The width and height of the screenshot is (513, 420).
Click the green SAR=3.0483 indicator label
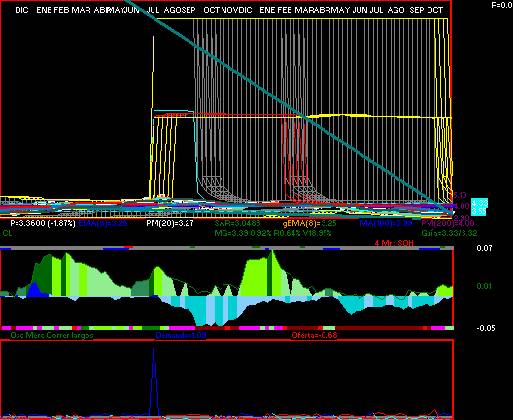click(x=237, y=223)
